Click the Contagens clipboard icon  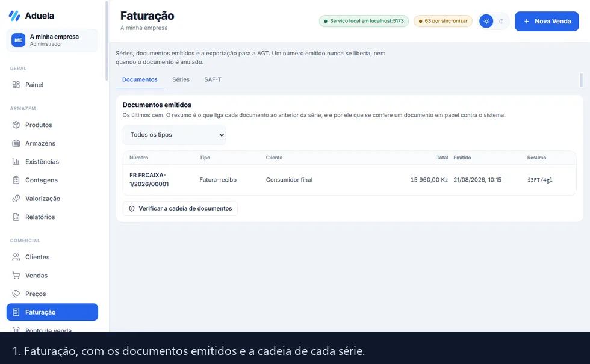(x=16, y=180)
